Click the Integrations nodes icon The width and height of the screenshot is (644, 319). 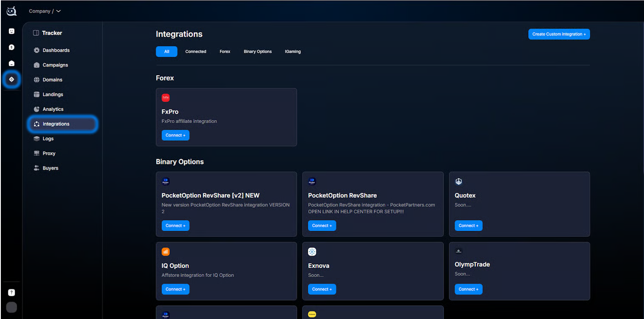(x=37, y=124)
